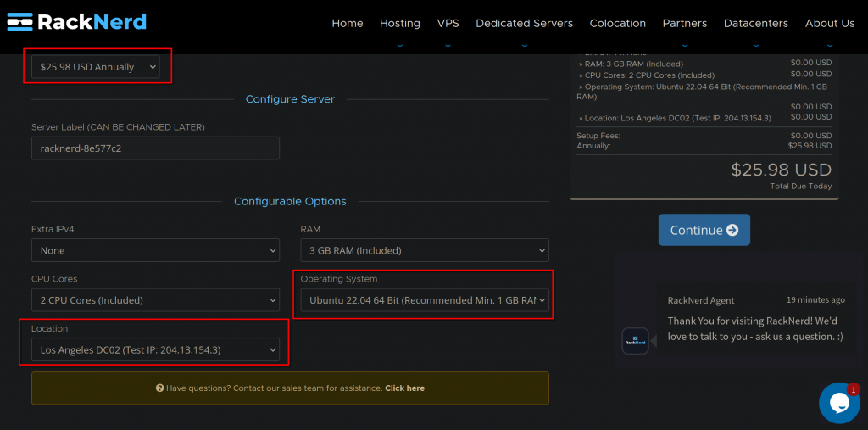This screenshot has width=868, height=430.
Task: Open the Location dropdown
Action: pyautogui.click(x=156, y=350)
